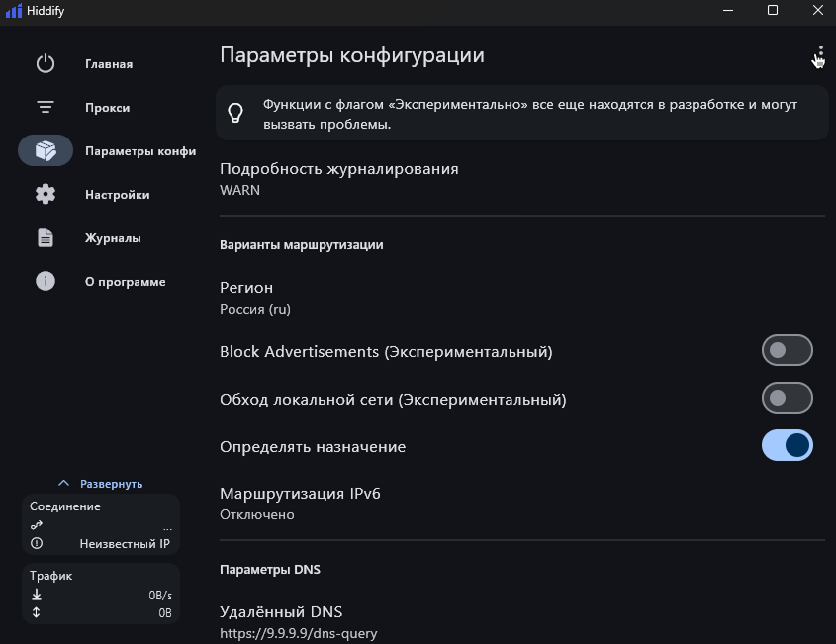This screenshot has height=644, width=836.
Task: Click the lightbulb hint icon
Action: pos(235,113)
